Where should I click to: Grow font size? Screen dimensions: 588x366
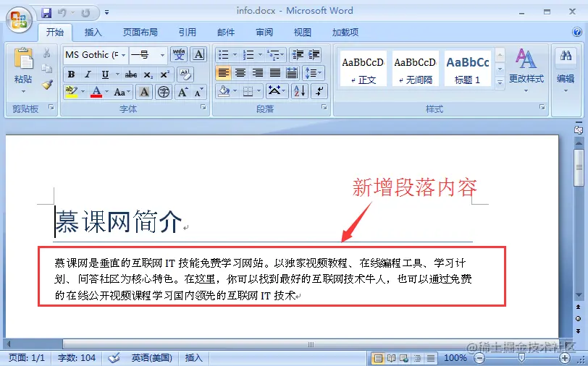183,92
